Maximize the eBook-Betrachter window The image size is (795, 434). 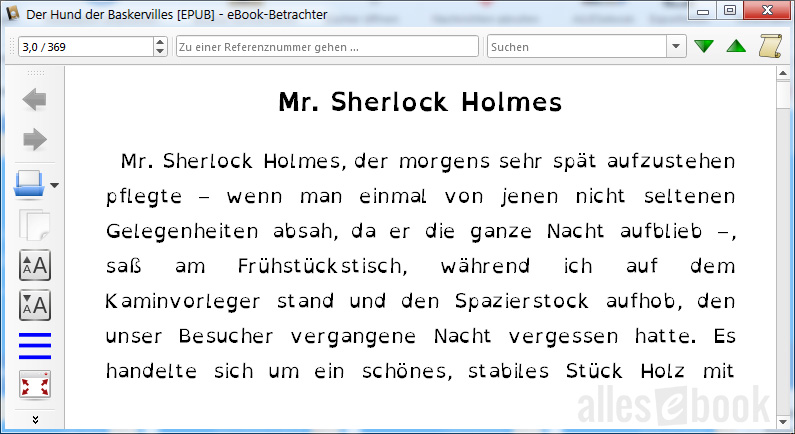click(730, 10)
